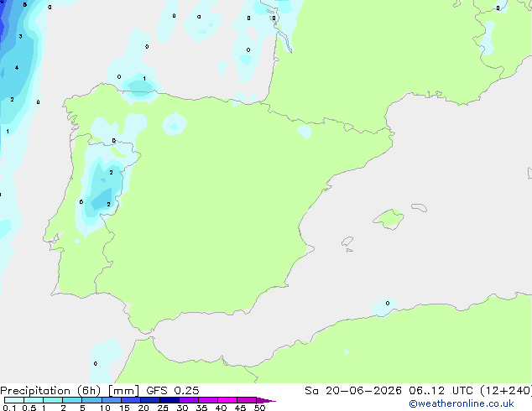This screenshot has height=411, width=532.
Task: Click the "3" precipitation value over the Atlantic
Action: 20,36
